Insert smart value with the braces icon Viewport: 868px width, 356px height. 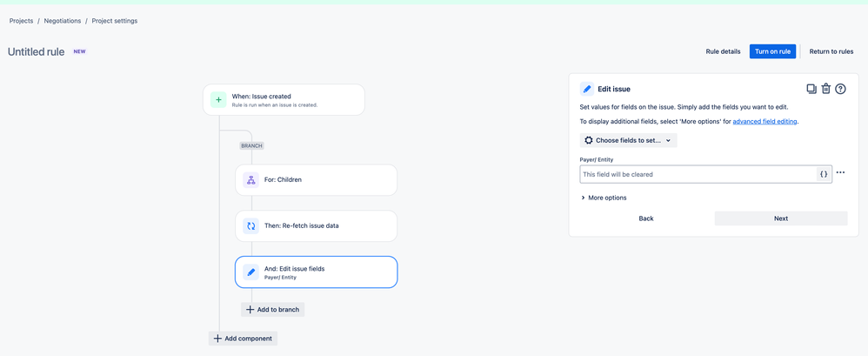click(x=824, y=174)
